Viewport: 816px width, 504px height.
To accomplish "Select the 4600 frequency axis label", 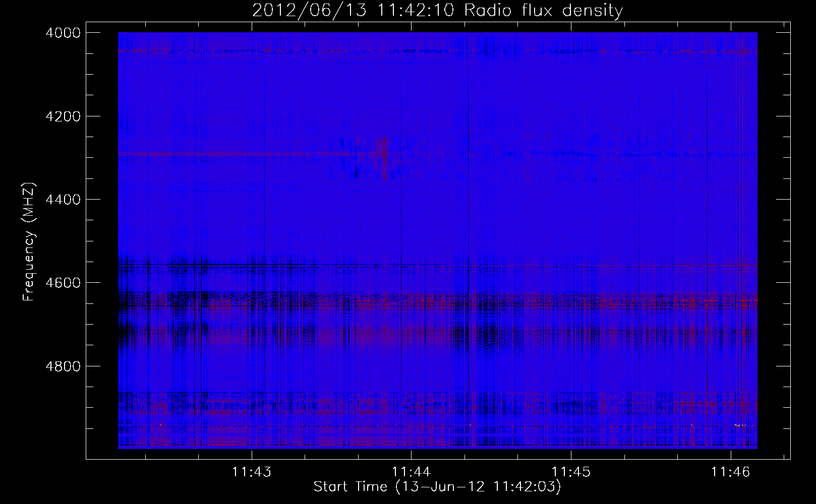I will point(63,283).
